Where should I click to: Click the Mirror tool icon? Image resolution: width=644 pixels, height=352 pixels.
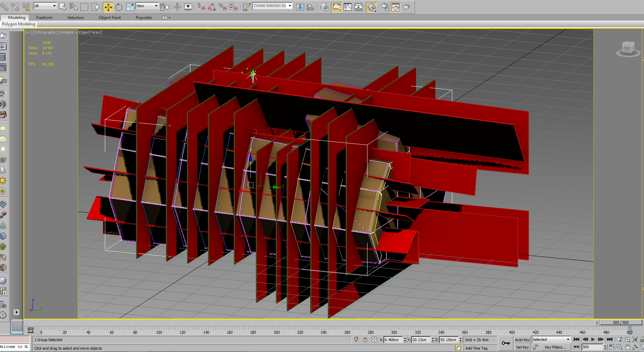pos(300,7)
